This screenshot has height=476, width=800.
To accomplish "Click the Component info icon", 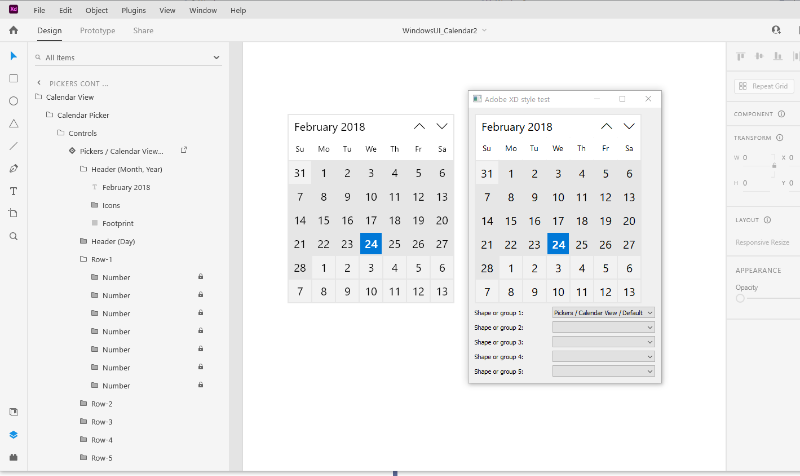I will coord(781,114).
